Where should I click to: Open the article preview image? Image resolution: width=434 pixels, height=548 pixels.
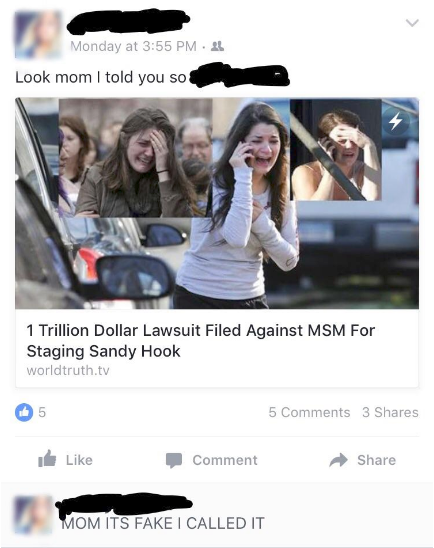pos(217,203)
